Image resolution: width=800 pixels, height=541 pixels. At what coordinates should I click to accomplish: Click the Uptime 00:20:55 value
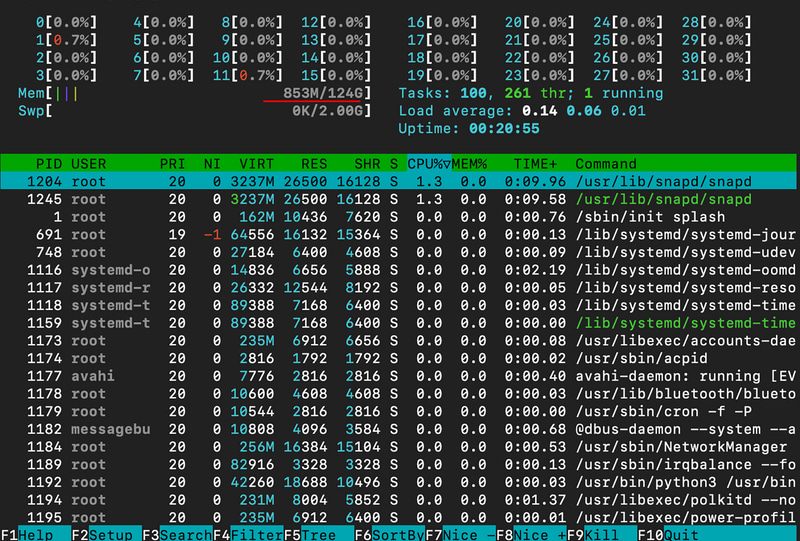click(x=504, y=129)
